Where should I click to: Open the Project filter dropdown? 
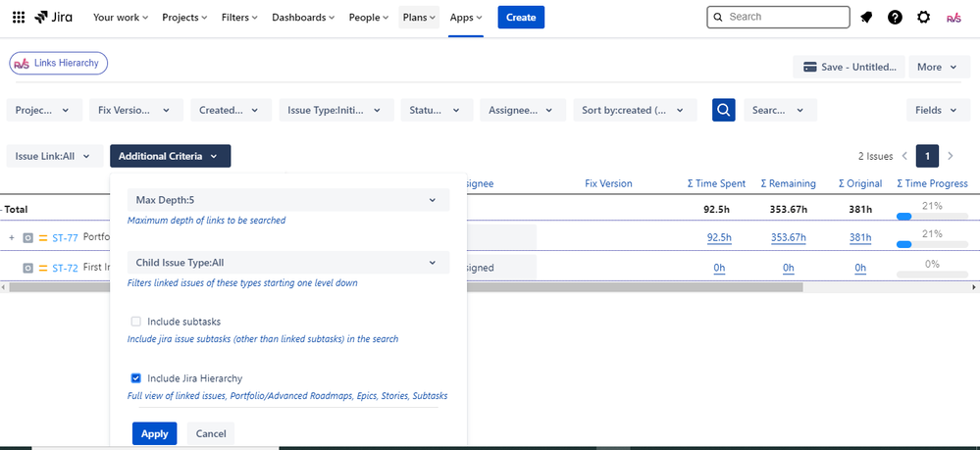[x=44, y=110]
